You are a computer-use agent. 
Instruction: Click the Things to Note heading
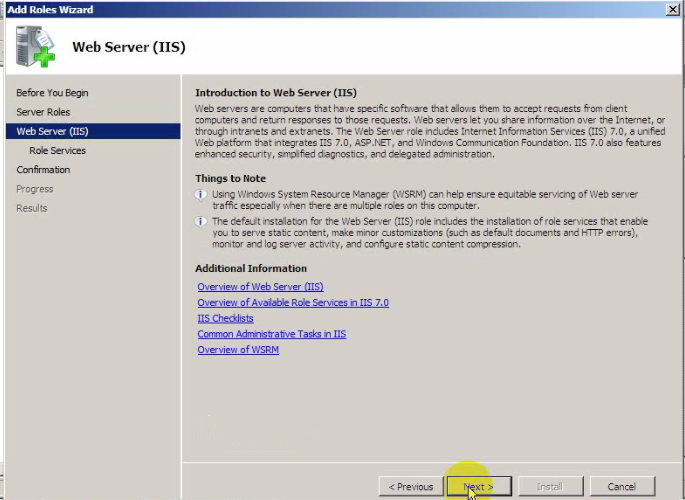(230, 178)
